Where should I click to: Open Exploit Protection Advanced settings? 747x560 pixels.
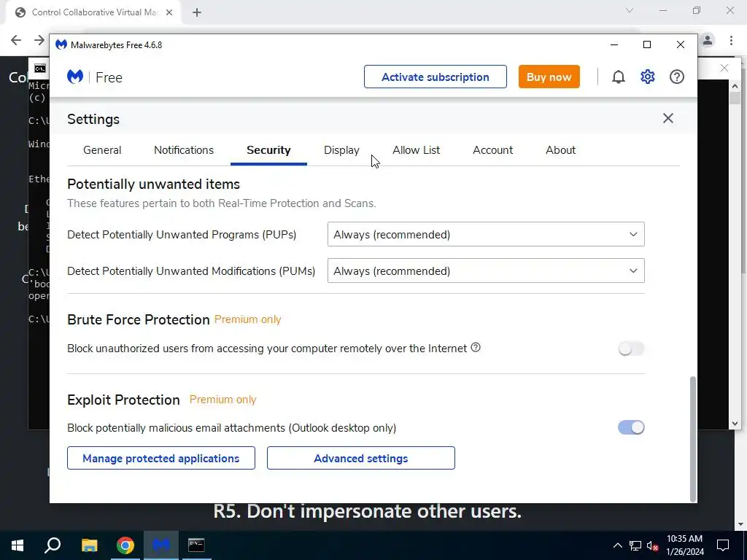point(360,458)
